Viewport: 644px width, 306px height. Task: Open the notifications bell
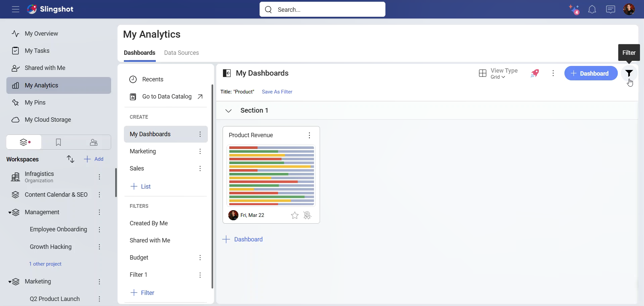(592, 9)
